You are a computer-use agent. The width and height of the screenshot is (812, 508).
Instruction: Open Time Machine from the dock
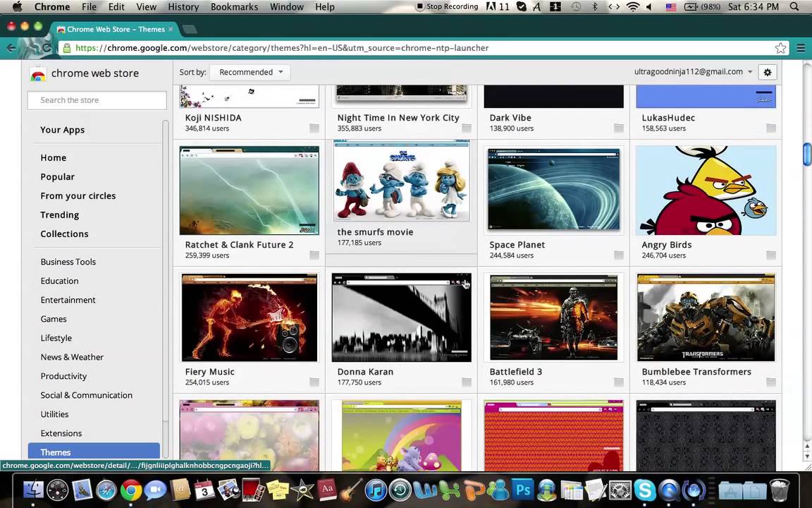400,490
